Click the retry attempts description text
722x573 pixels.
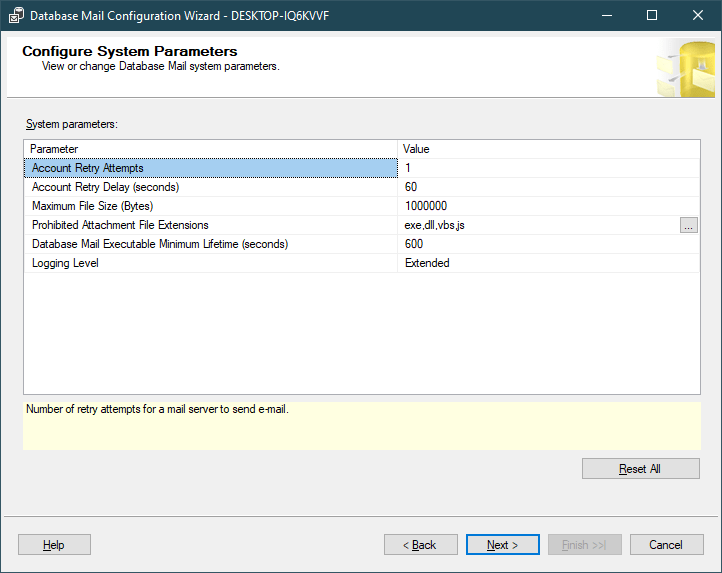157,409
